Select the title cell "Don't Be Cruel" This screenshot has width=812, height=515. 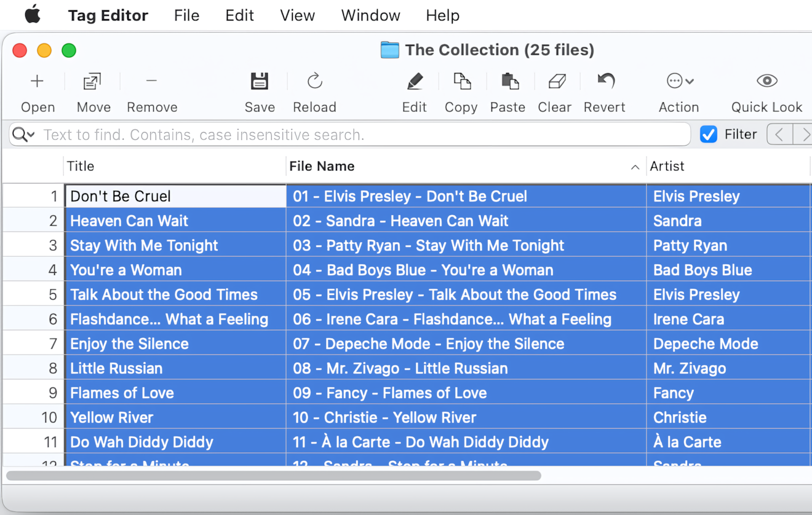175,196
